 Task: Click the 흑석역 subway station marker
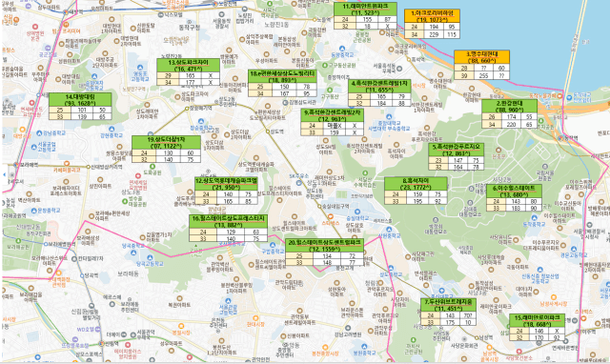[409, 59]
